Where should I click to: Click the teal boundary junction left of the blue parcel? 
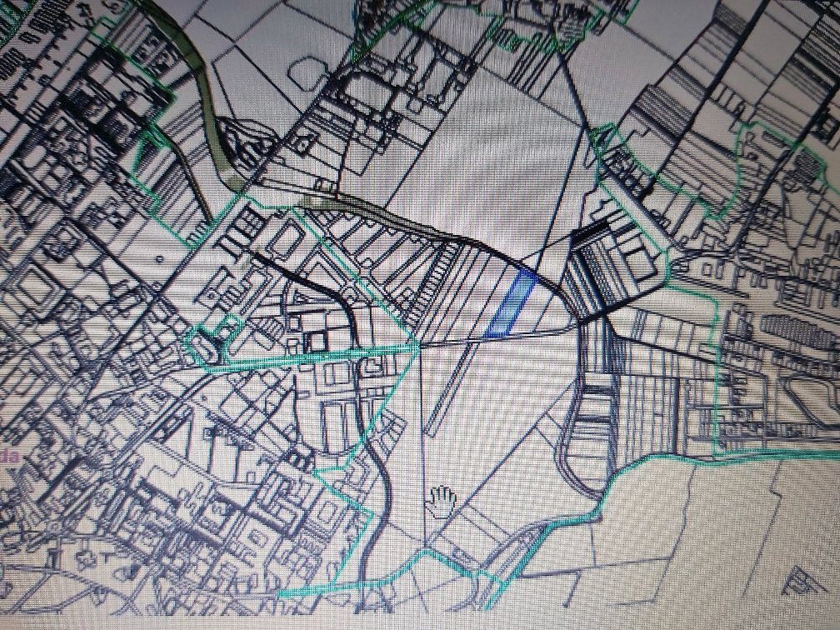[414, 342]
